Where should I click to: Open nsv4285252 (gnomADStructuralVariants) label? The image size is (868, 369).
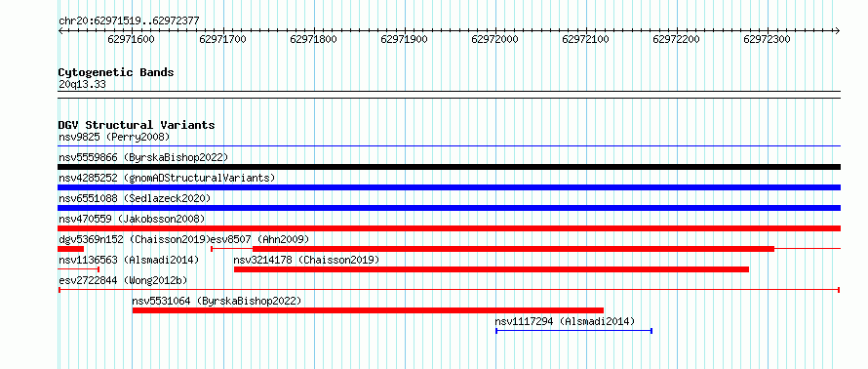tap(167, 178)
